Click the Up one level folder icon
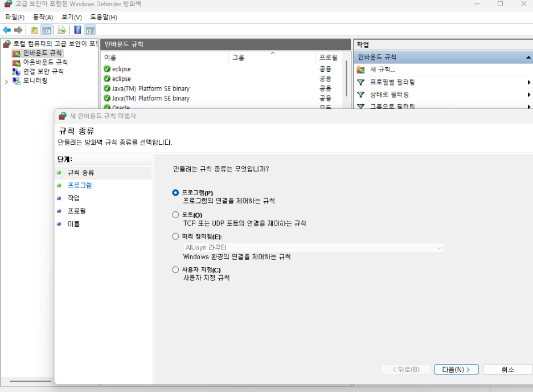This screenshot has width=533, height=392. point(34,30)
